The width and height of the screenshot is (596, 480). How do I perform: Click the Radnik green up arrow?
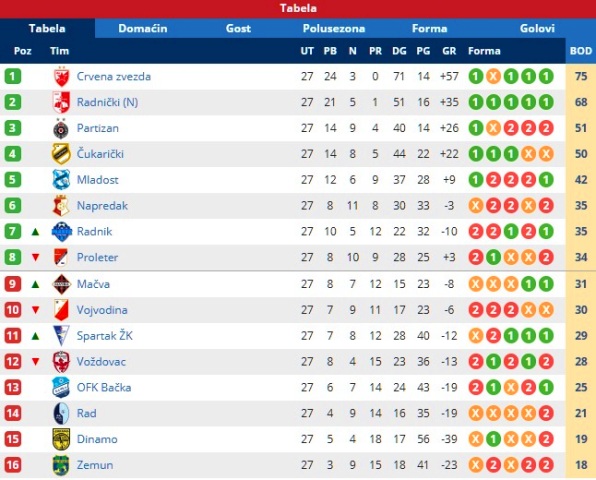tap(35, 231)
